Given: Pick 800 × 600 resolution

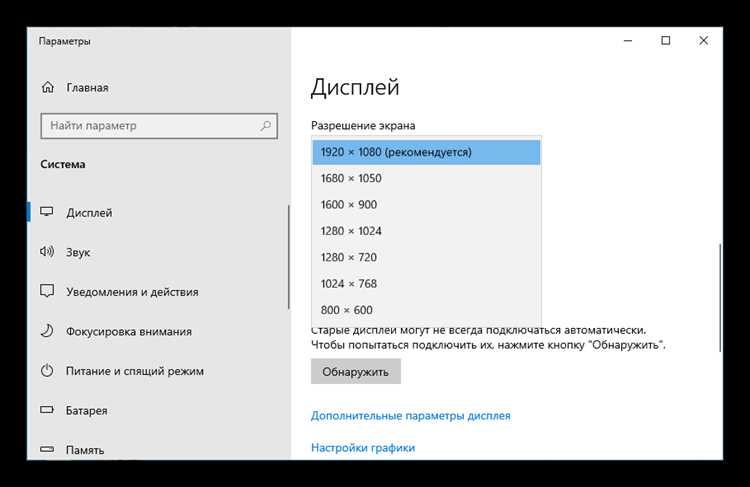Looking at the screenshot, I should [x=426, y=310].
